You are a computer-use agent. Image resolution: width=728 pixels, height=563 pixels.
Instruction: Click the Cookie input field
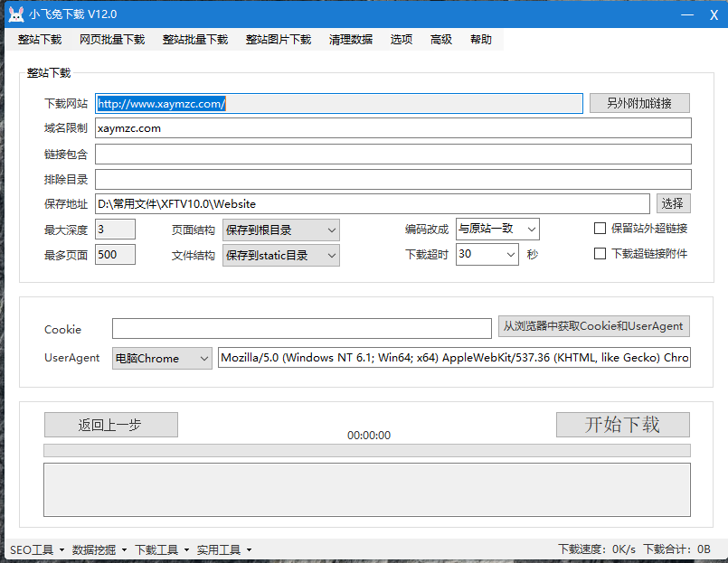click(x=302, y=329)
